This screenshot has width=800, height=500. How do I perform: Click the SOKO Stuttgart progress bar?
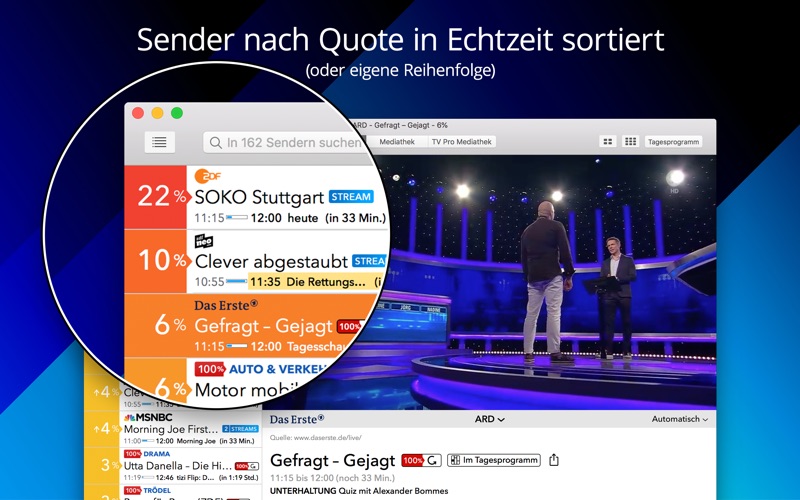tap(237, 217)
